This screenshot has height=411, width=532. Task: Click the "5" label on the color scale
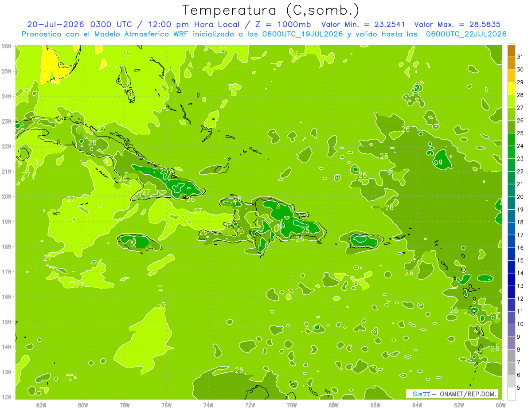(x=518, y=388)
